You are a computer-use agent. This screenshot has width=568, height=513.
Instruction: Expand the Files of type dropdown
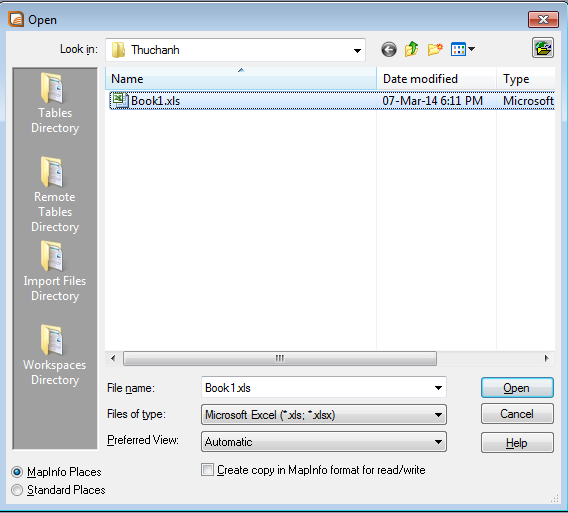pyautogui.click(x=438, y=415)
